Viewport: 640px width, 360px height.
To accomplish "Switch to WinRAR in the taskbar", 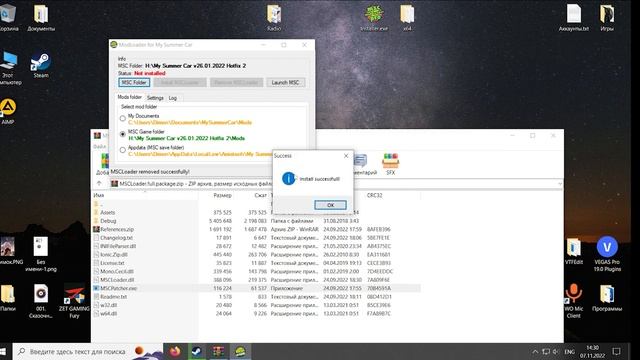I will pos(218,351).
